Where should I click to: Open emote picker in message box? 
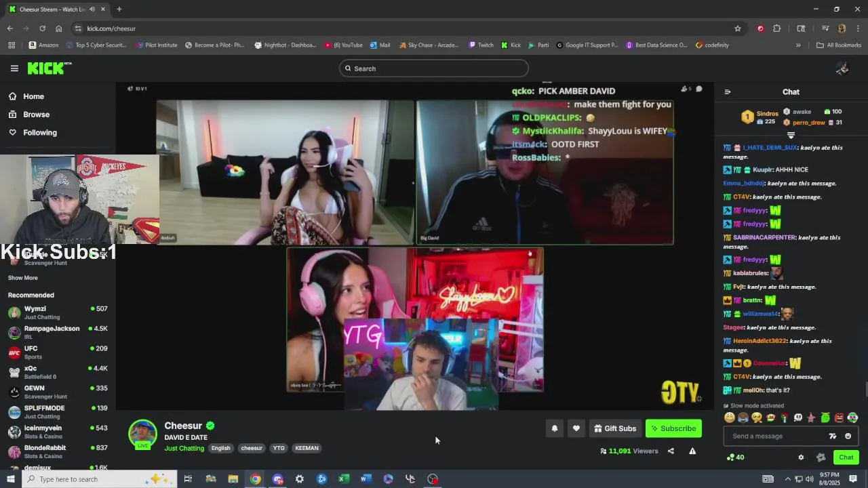848,436
